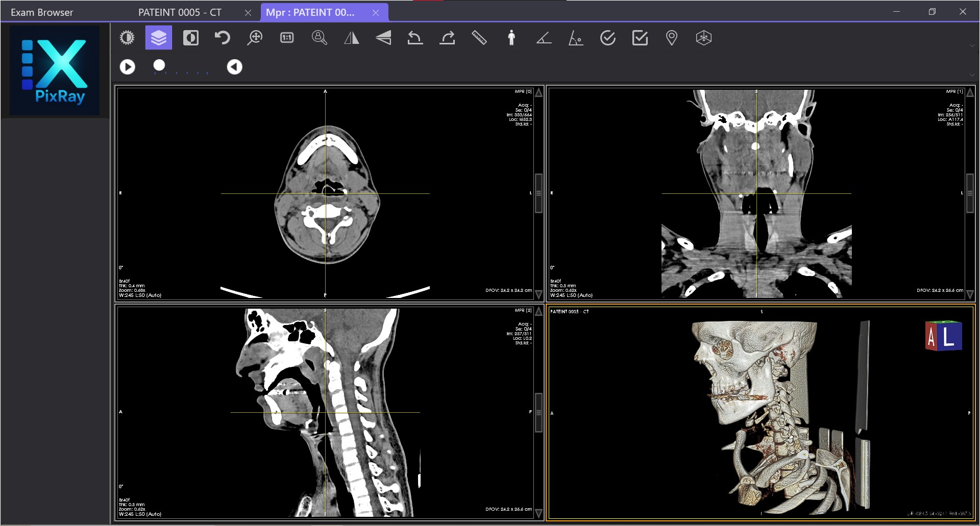This screenshot has width=980, height=526.
Task: Select the MPR layers layout tool
Action: pyautogui.click(x=159, y=37)
